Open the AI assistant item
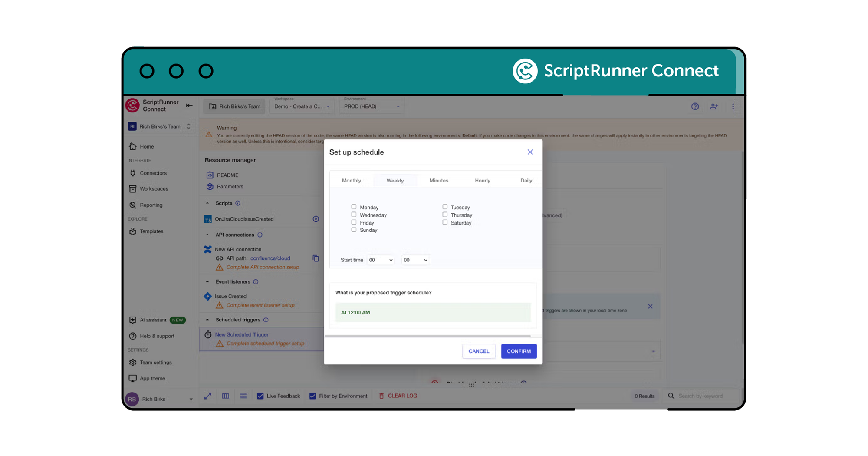This screenshot has height=456, width=868. (157, 320)
